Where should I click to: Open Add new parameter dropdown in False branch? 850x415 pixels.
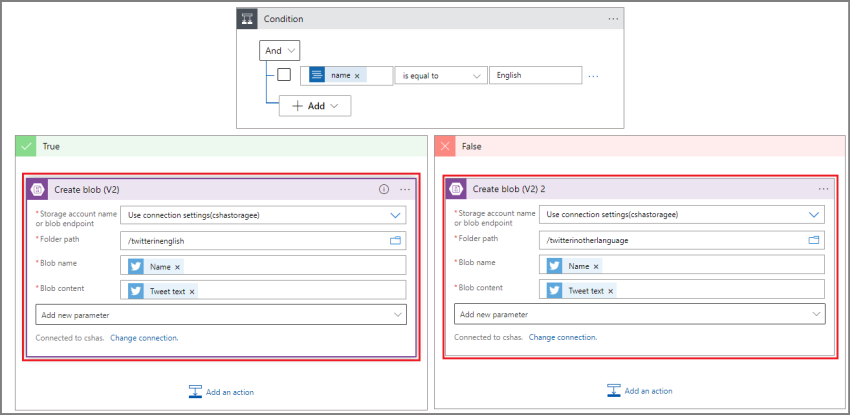point(640,314)
